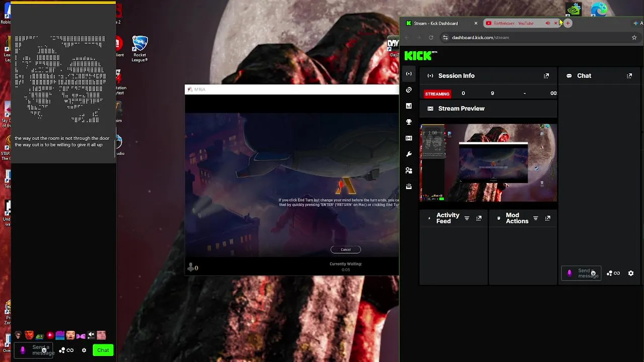Open emoji picker in dashboard chat input

click(593, 274)
